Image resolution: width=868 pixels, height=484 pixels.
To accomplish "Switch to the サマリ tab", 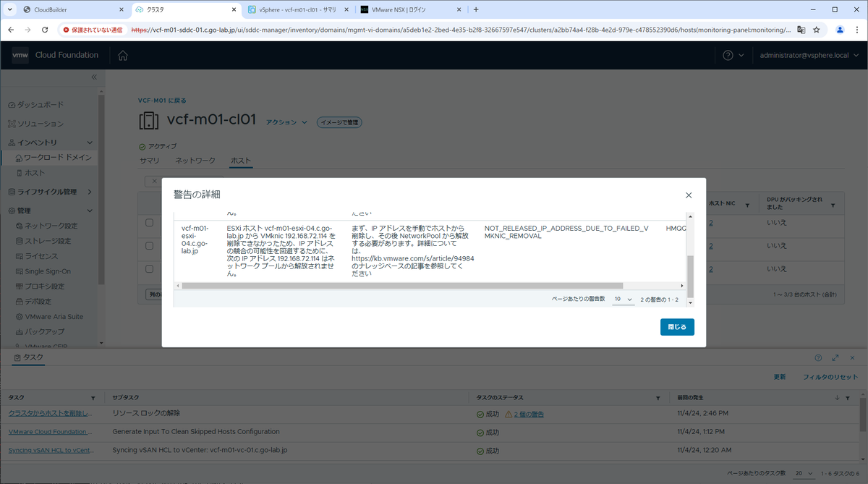I will click(x=149, y=160).
